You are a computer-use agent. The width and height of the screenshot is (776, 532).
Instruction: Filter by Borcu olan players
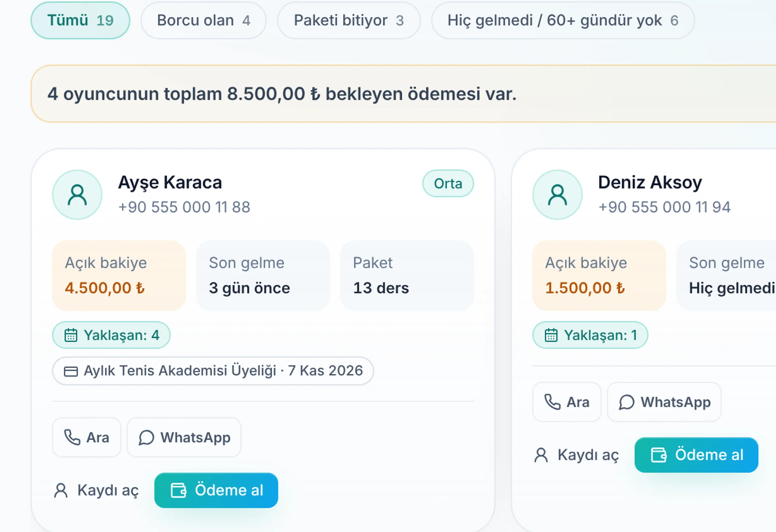203,20
